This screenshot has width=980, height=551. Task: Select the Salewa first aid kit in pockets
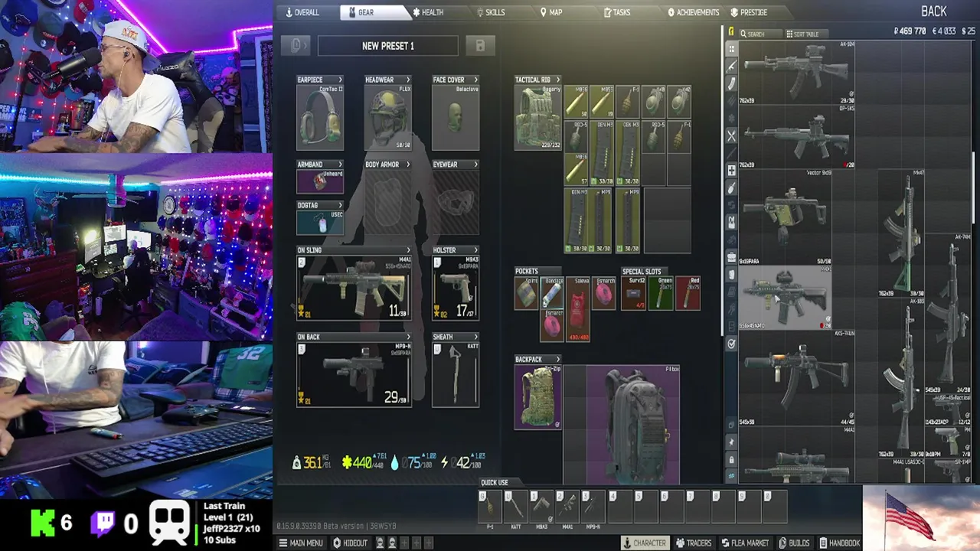pos(578,309)
